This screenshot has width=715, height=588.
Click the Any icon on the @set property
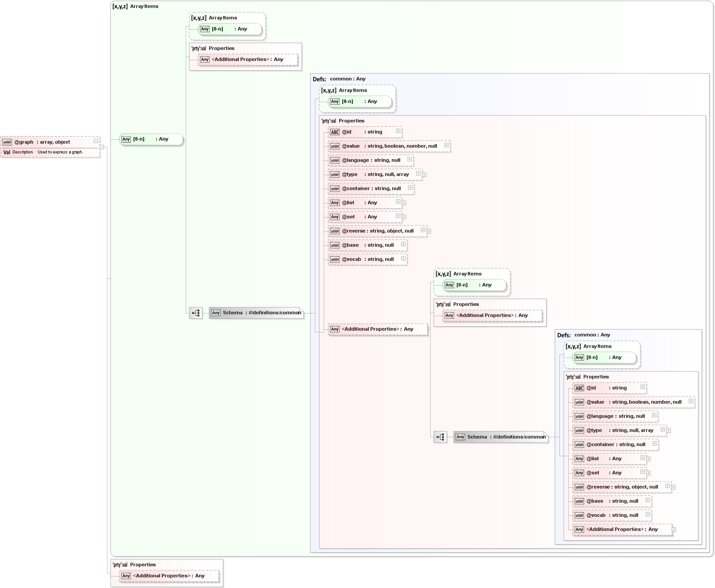(x=335, y=217)
